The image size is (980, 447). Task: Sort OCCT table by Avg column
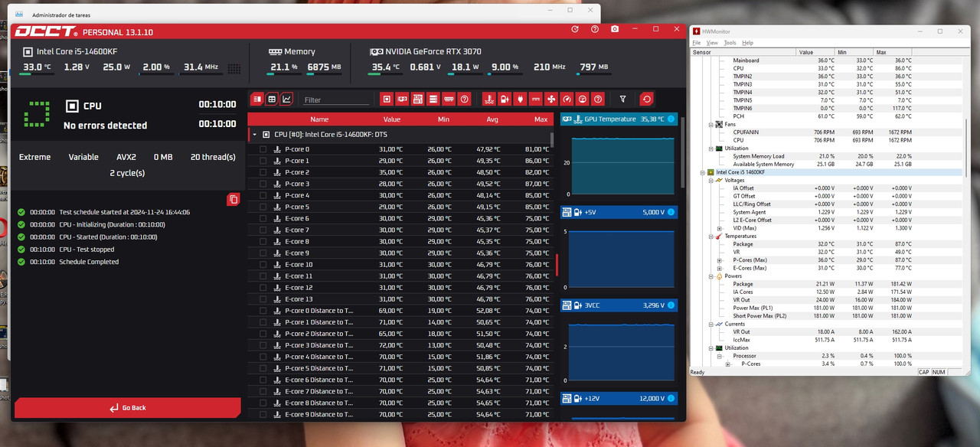[x=492, y=119]
